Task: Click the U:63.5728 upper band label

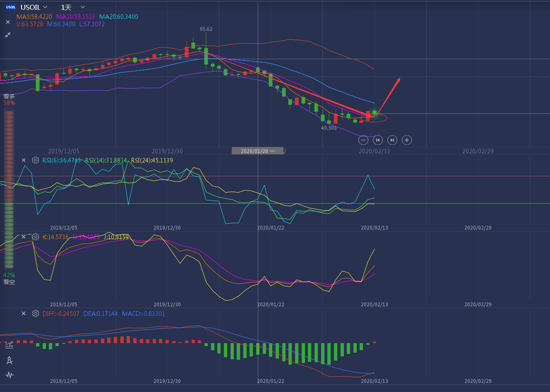Action: click(30, 24)
